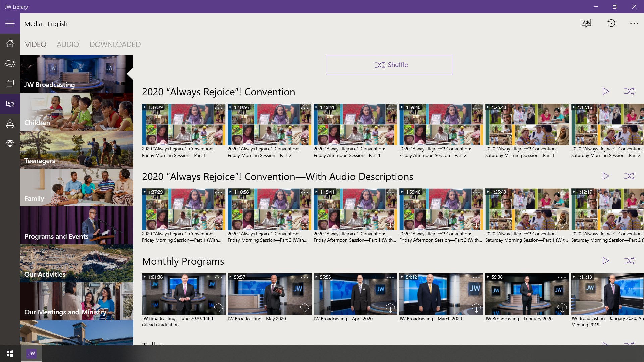
Task: Click the Shuffle button
Action: pyautogui.click(x=389, y=65)
